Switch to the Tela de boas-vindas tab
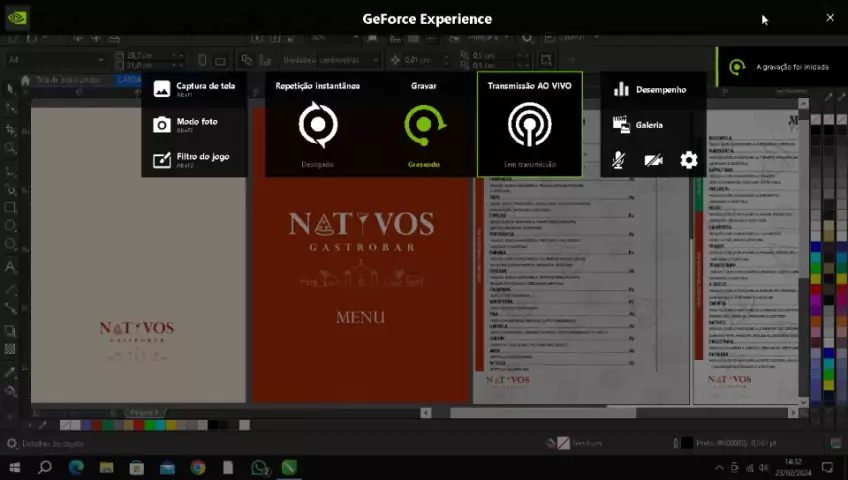The width and height of the screenshot is (848, 480). pyautogui.click(x=68, y=80)
